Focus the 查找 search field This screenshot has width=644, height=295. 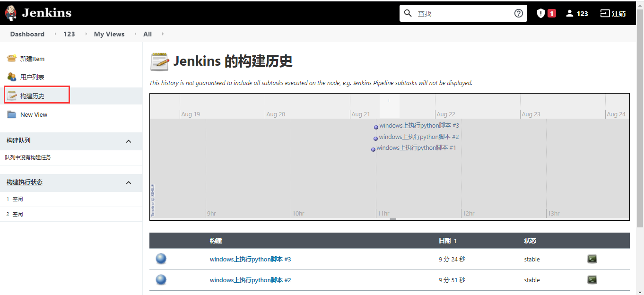coord(463,13)
